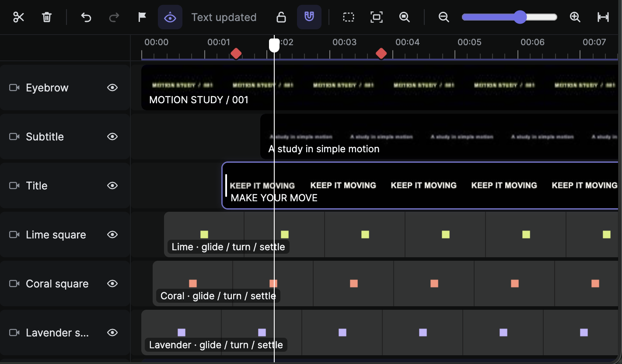Hide the Lavender square track
Viewport: 622px width, 364px height.
pyautogui.click(x=112, y=332)
